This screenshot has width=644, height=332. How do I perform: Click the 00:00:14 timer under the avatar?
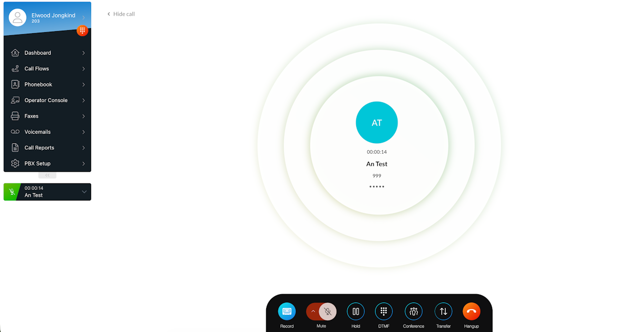(377, 152)
